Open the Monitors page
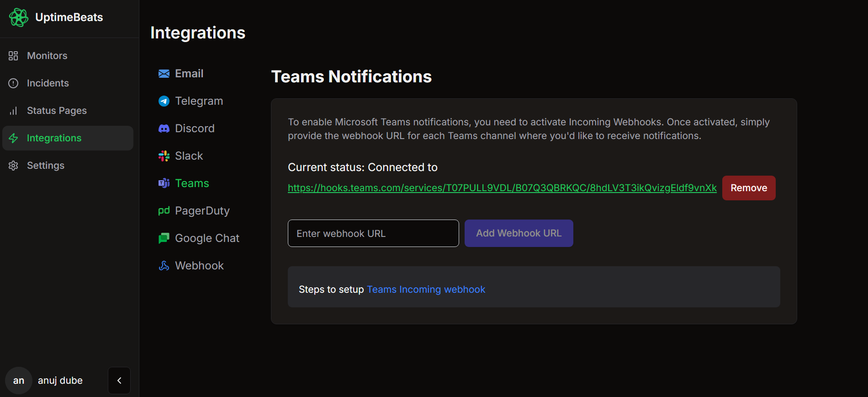868x397 pixels. (x=47, y=56)
